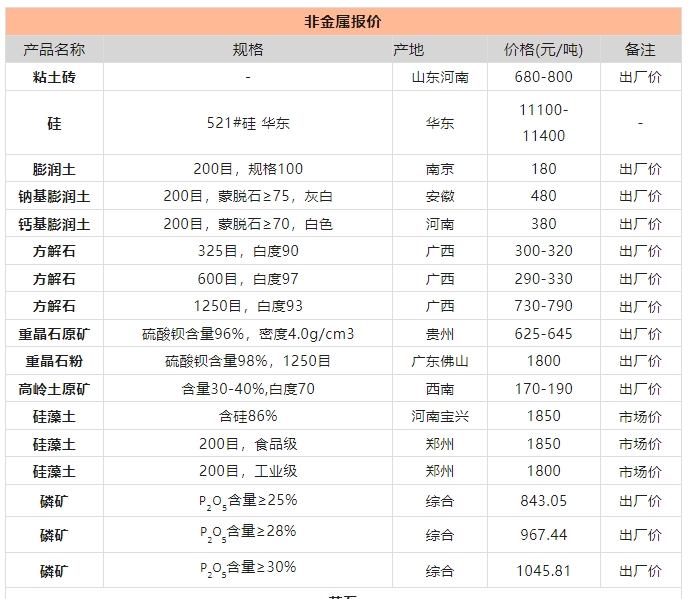Screen dimensions: 690x599
Task: Click the 广东佛山 origin cell
Action: 439,361
